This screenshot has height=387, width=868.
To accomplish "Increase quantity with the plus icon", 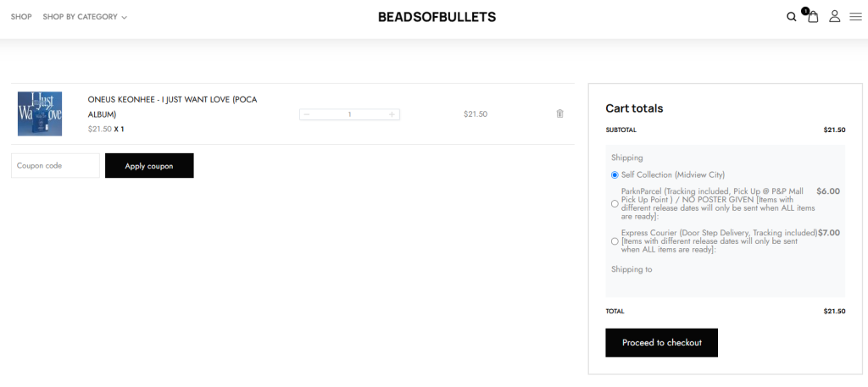I will [392, 114].
